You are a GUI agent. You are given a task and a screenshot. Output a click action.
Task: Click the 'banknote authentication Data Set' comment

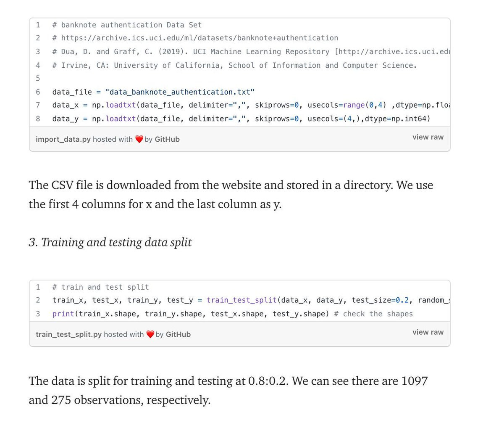127,25
